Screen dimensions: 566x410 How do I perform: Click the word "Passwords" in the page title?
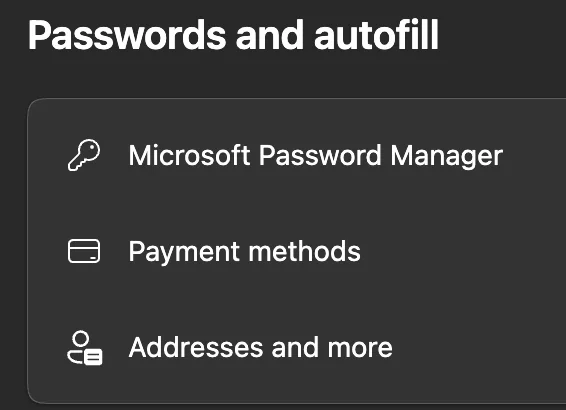pyautogui.click(x=127, y=35)
